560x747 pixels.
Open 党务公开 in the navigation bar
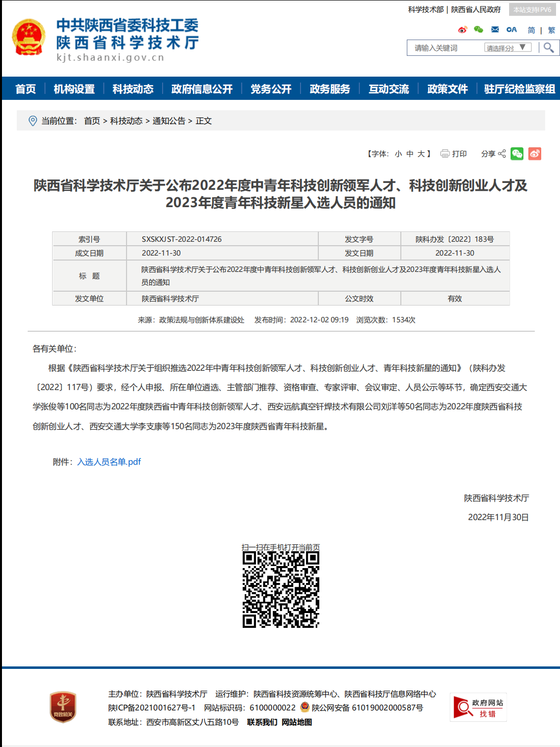click(x=271, y=89)
